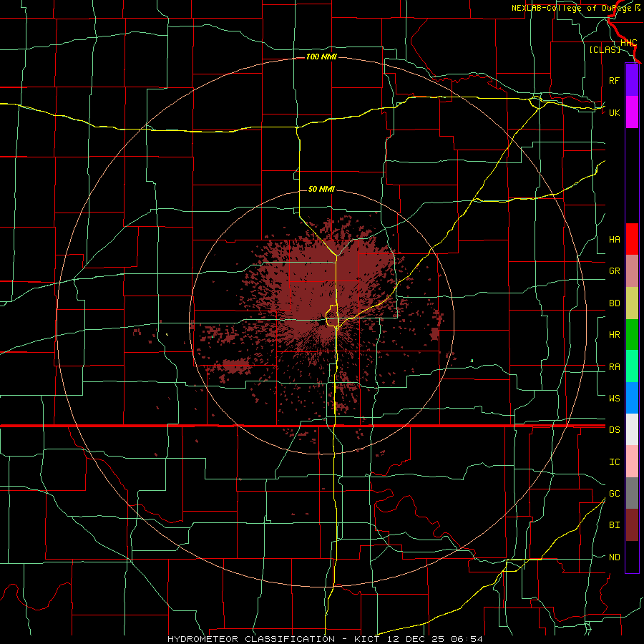This screenshot has height=644, width=644.
Task: Click the BD legend label text
Action: click(614, 303)
